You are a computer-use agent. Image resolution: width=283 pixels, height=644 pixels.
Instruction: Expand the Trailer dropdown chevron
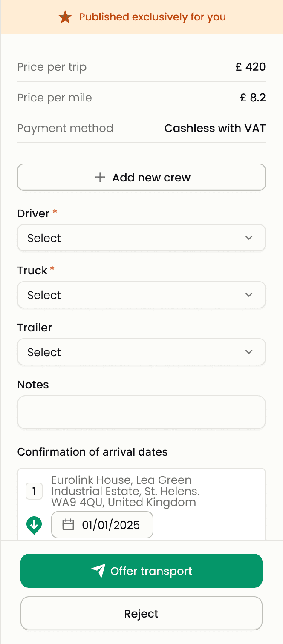pyautogui.click(x=249, y=352)
